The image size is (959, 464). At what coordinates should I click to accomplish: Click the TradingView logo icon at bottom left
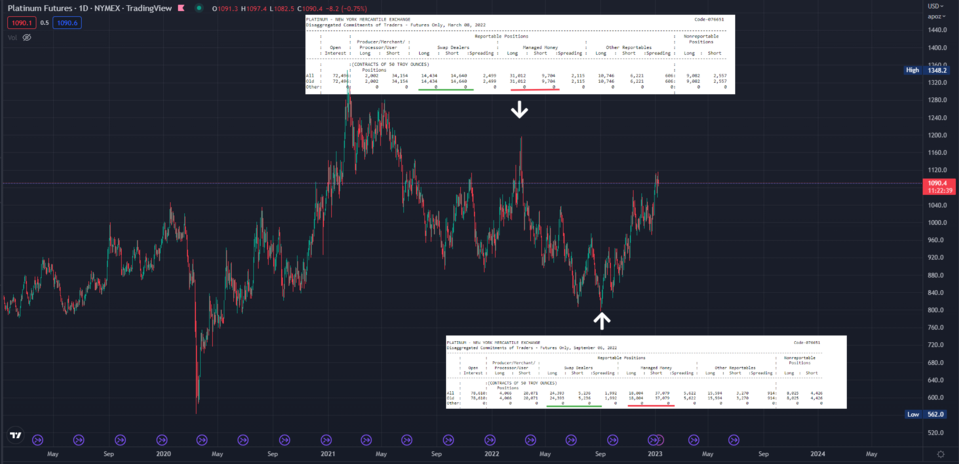coord(15,436)
